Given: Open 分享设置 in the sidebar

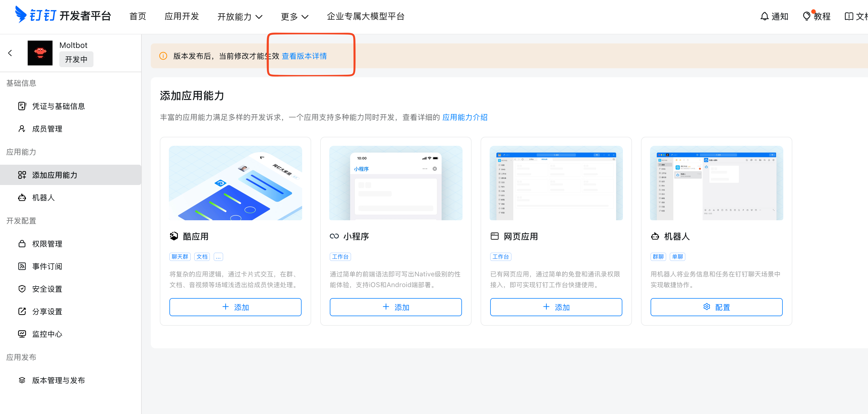Looking at the screenshot, I should (47, 311).
